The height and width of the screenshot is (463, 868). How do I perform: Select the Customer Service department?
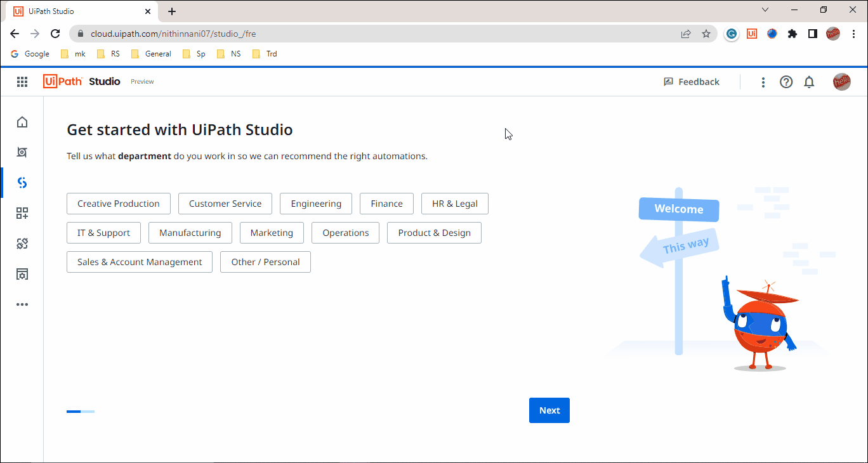point(225,204)
